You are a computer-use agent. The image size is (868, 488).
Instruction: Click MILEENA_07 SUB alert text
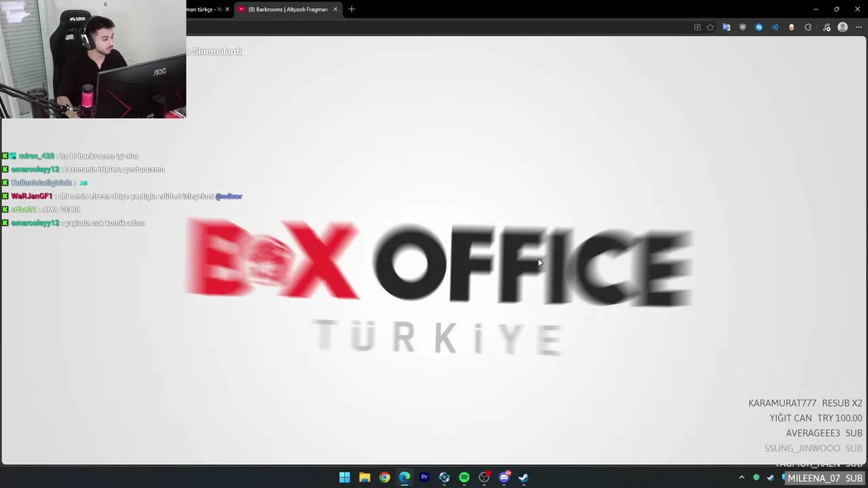coord(825,479)
